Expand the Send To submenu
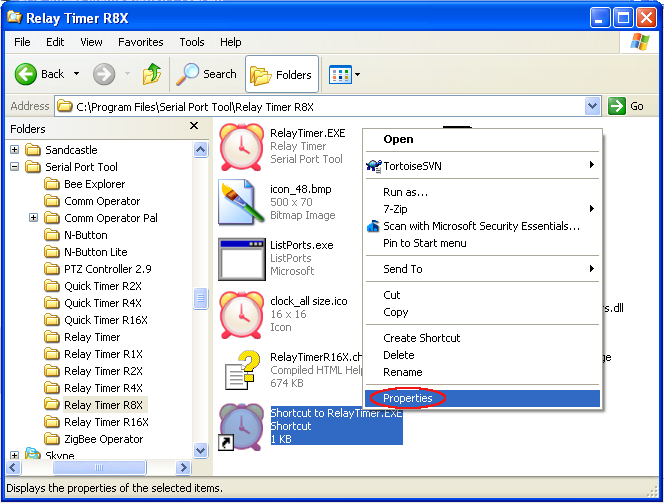 [482, 269]
